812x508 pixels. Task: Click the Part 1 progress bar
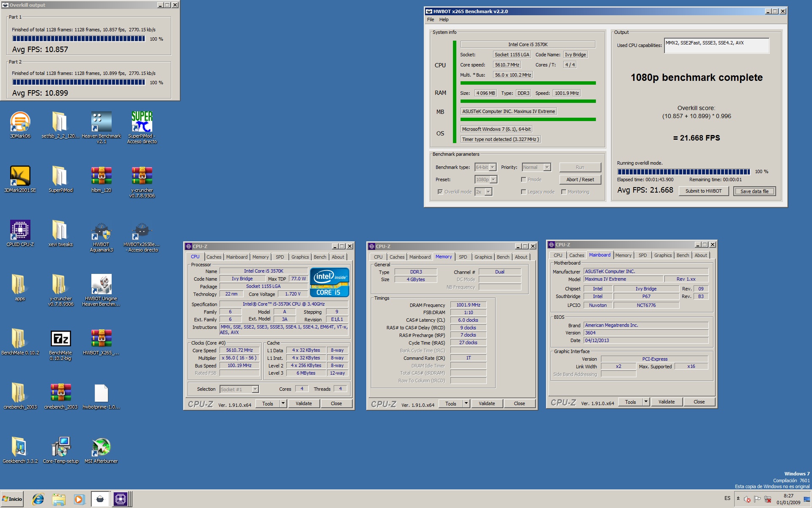(x=79, y=39)
